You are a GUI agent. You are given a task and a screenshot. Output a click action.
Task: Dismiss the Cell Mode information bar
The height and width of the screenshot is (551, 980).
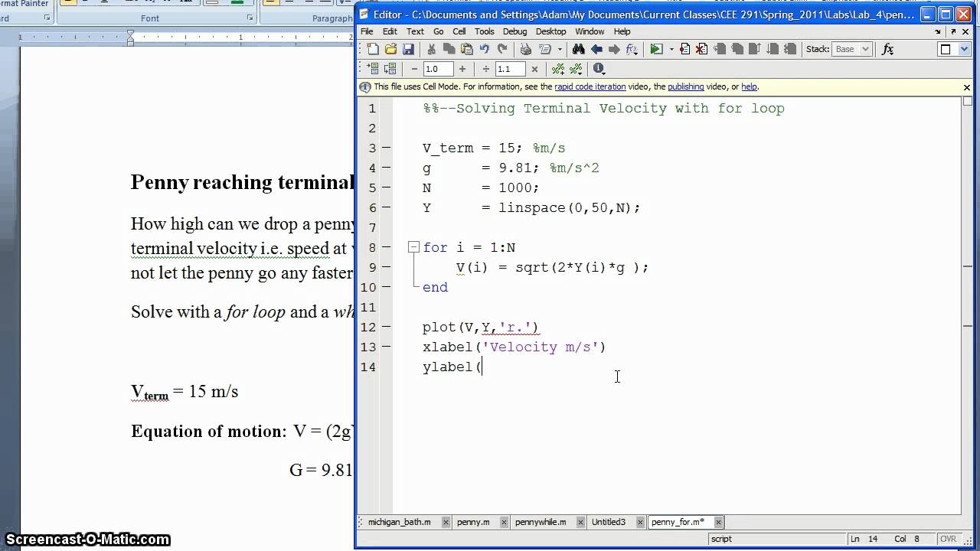[966, 87]
